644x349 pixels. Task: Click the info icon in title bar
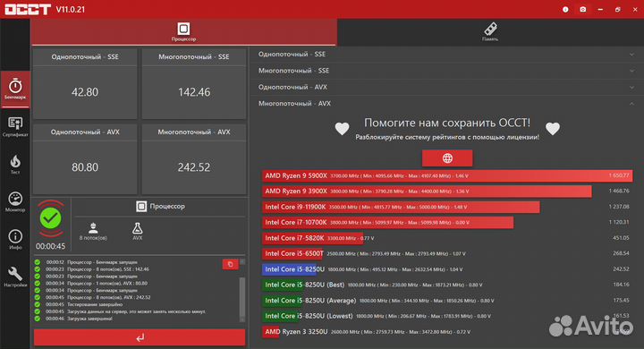565,9
